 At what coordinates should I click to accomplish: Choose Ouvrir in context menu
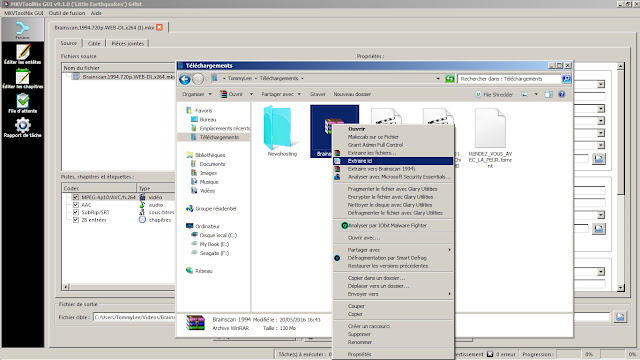(393, 129)
